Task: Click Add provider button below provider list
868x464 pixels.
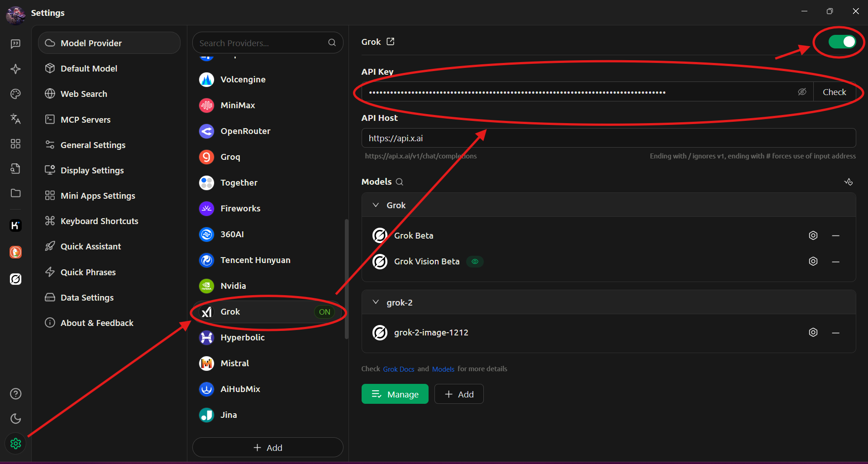Action: (267, 447)
